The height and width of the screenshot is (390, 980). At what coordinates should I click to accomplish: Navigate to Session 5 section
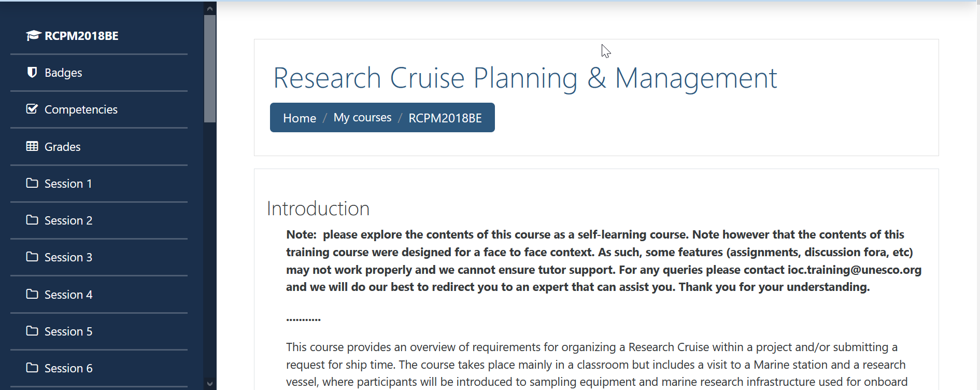click(x=68, y=331)
